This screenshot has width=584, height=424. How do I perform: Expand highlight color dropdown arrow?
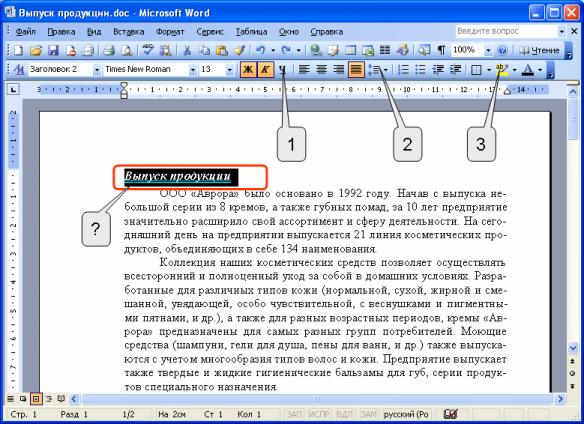(x=514, y=70)
